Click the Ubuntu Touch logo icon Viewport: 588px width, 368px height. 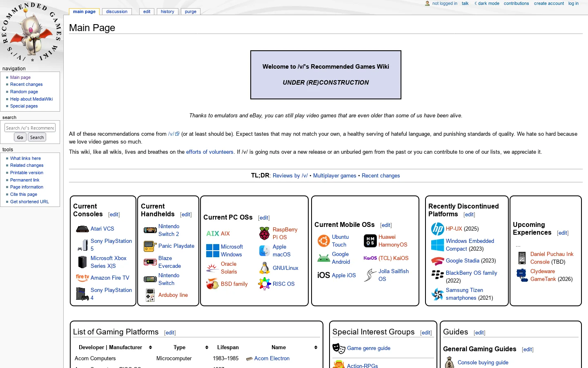click(324, 241)
